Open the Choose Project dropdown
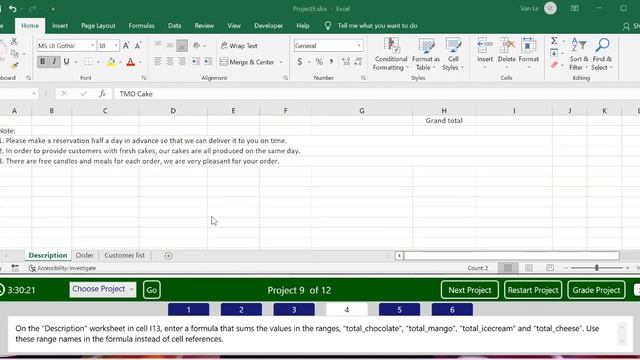This screenshot has width=640, height=360. pos(102,289)
